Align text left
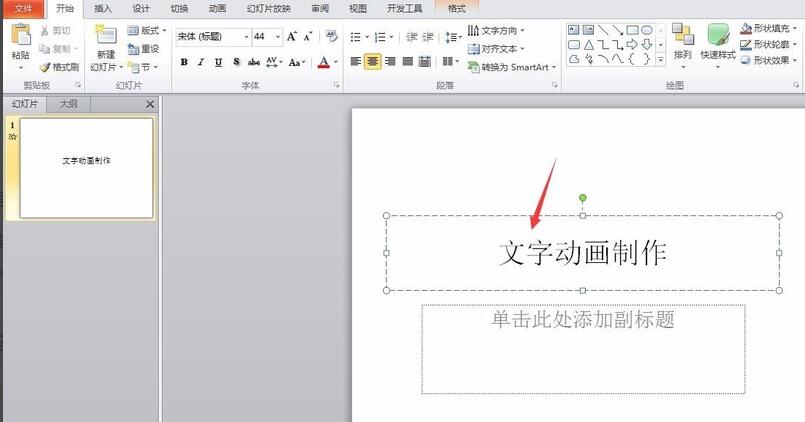 pos(355,62)
